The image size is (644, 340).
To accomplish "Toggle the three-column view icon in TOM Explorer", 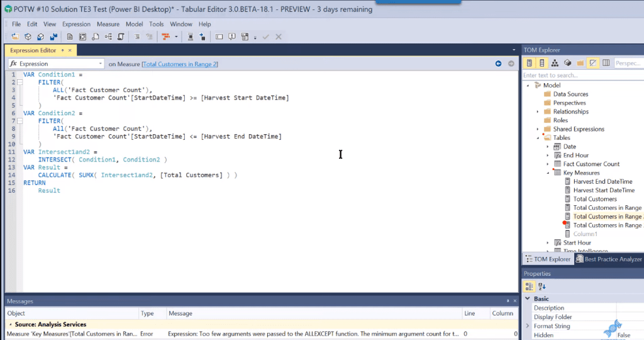I will tap(606, 63).
